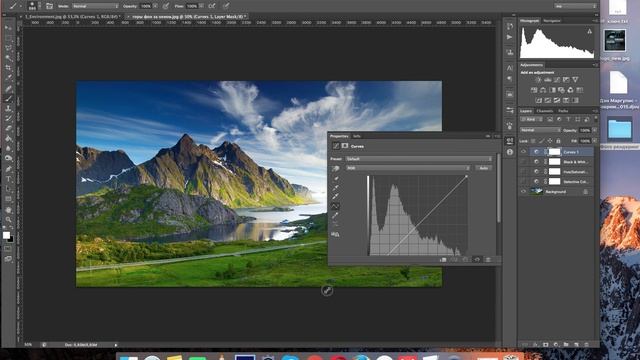Hide the Curves 1 layer
The image size is (640, 360).
524,152
